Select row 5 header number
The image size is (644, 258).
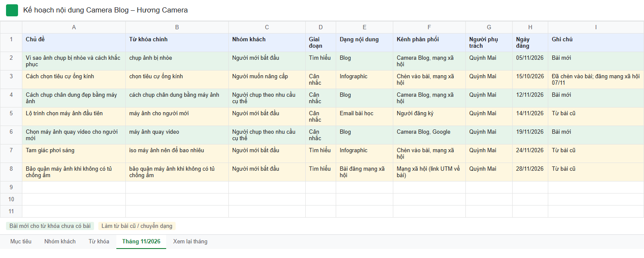pyautogui.click(x=11, y=117)
